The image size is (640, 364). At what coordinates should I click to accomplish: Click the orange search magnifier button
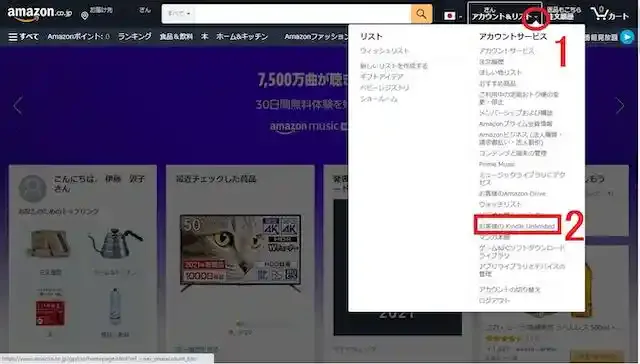[x=421, y=14]
